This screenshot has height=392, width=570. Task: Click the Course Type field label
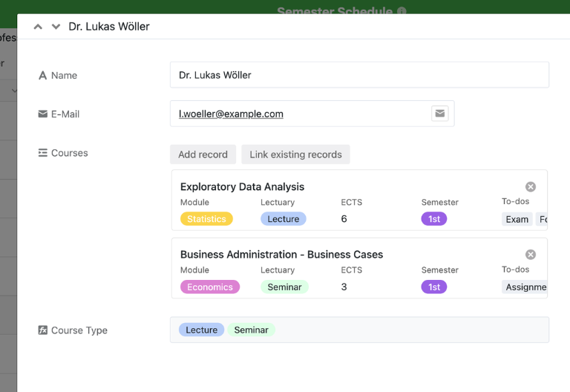click(79, 330)
